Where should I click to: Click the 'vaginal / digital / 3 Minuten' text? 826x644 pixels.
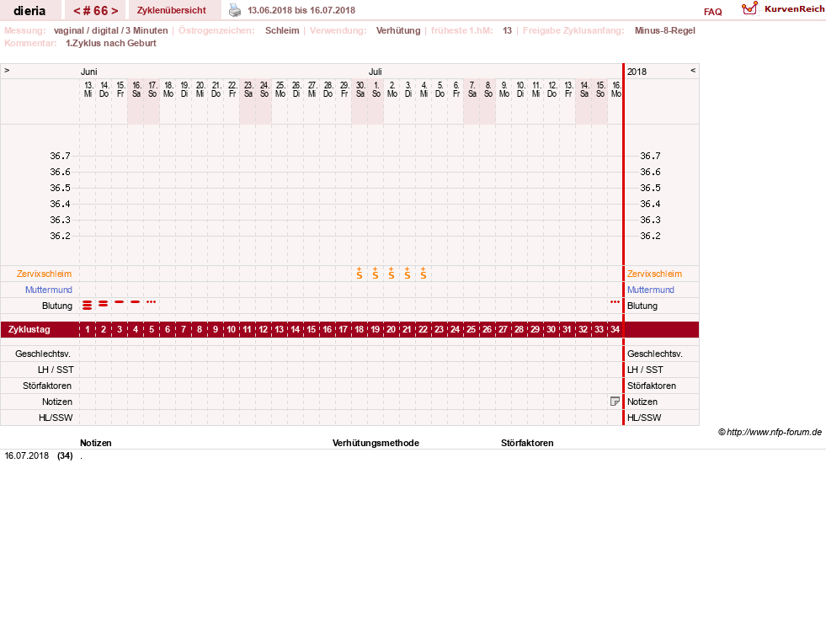point(110,30)
